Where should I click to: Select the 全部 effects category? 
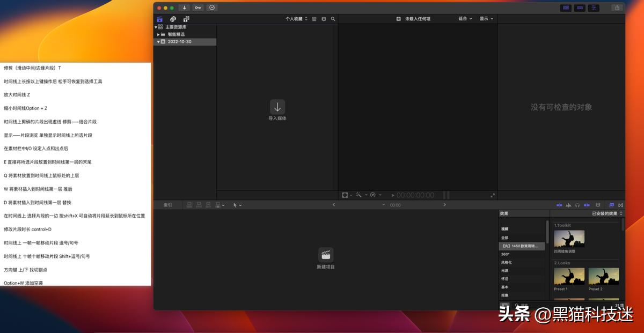tap(504, 238)
